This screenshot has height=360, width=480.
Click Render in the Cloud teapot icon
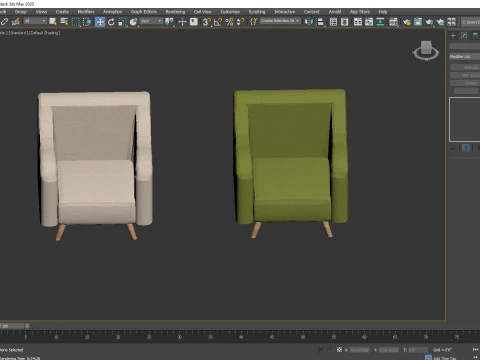pyautogui.click(x=440, y=22)
